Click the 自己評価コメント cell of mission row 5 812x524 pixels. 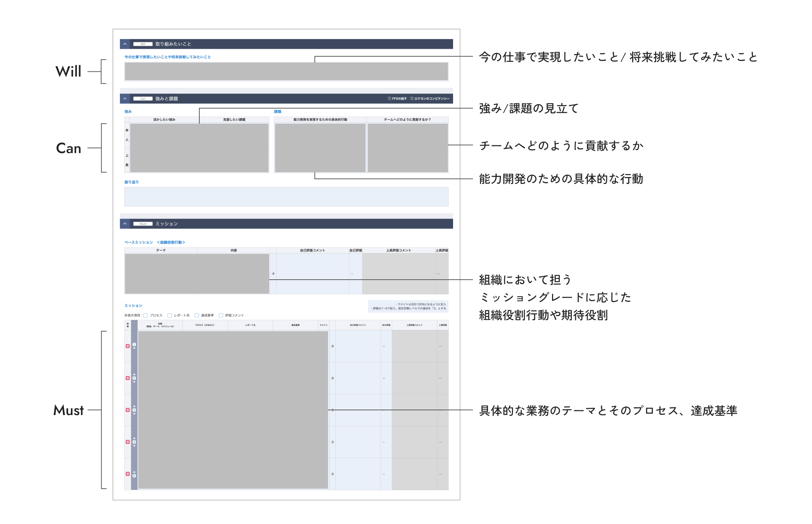click(x=358, y=474)
